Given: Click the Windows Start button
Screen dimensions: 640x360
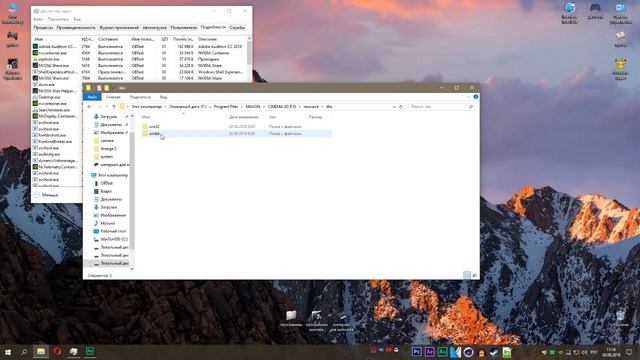Looking at the screenshot, I should (8, 352).
